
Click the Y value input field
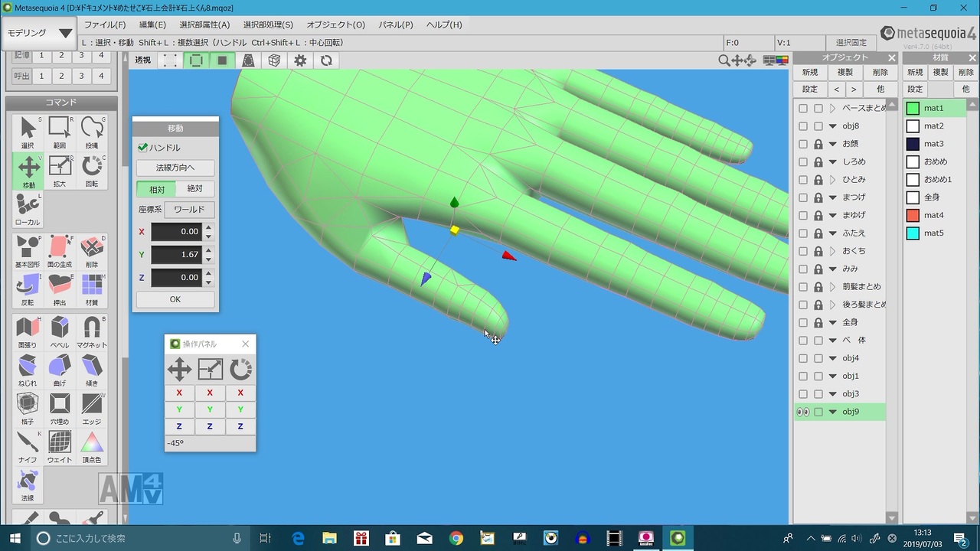click(176, 254)
